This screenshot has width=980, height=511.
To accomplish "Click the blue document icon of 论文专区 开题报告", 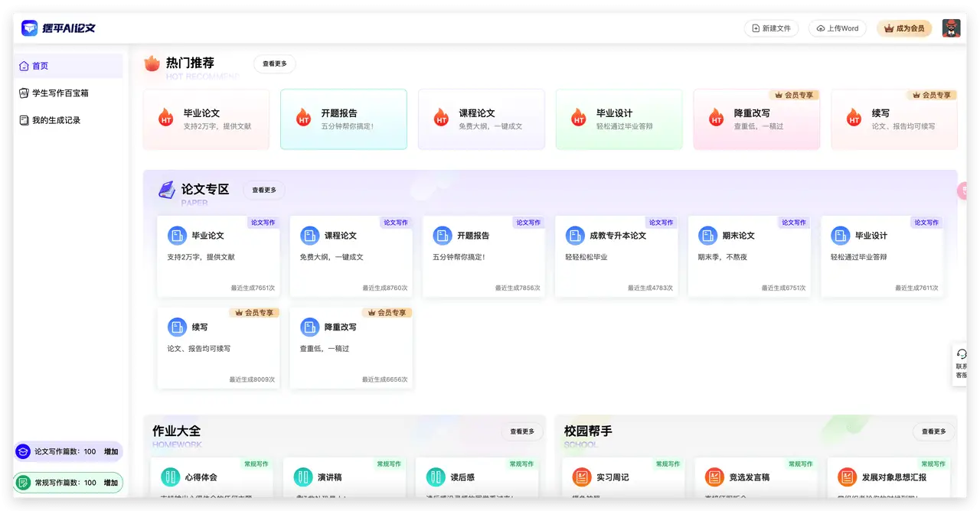I will [443, 236].
